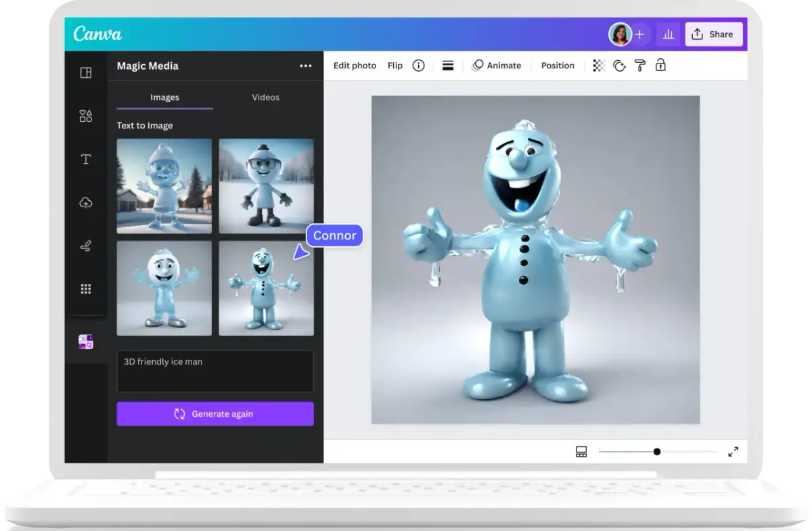Toggle the lock icon in toolbar

click(660, 66)
